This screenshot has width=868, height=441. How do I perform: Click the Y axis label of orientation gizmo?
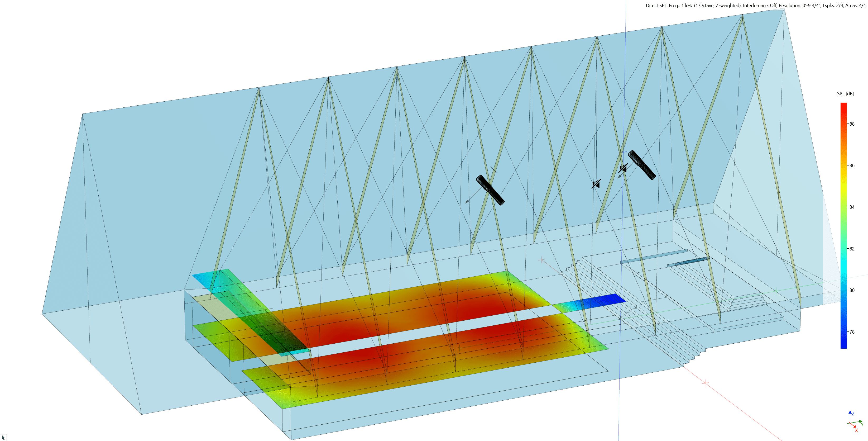pyautogui.click(x=862, y=424)
